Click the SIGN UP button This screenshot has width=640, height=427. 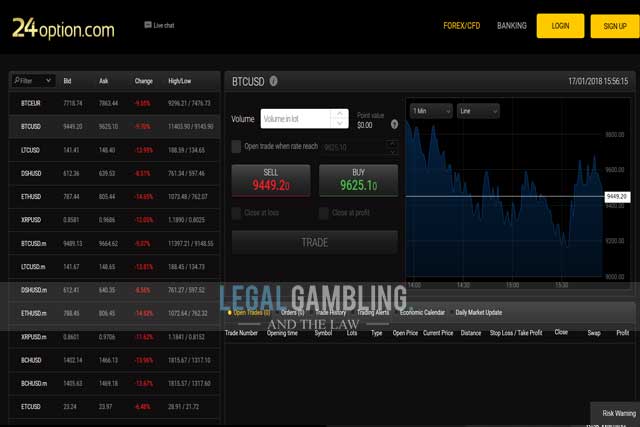(x=615, y=26)
